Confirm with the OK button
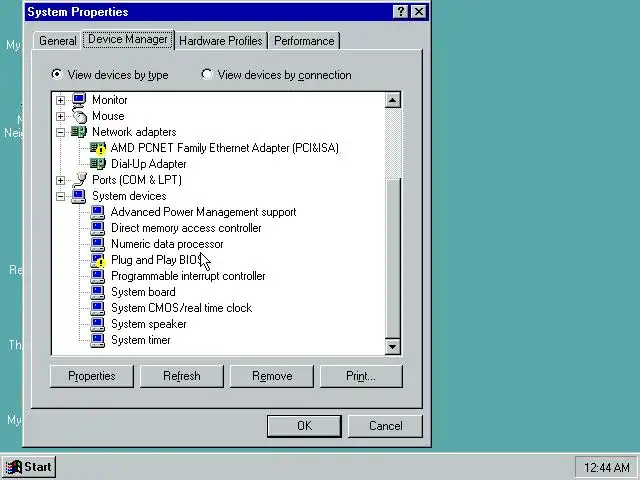Screen dimensions: 640x480 (304, 426)
